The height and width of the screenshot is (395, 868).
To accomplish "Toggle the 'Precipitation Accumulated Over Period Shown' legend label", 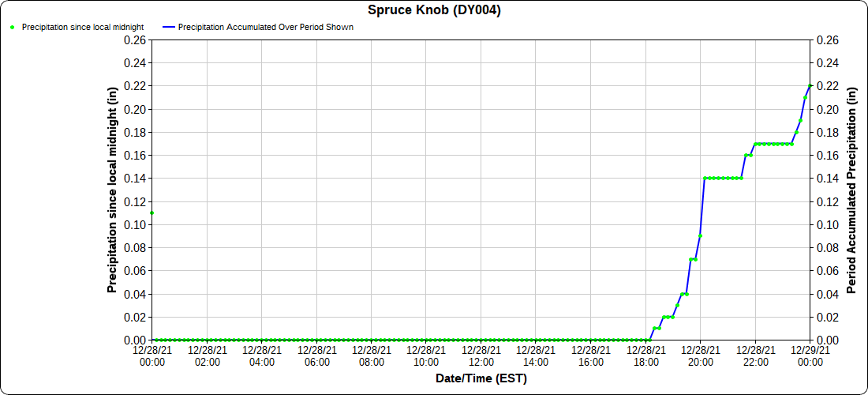I will (x=266, y=27).
